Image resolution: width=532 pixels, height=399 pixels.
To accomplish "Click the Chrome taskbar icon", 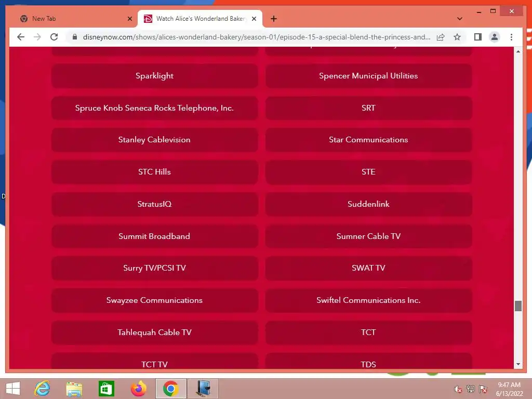I will pos(170,389).
